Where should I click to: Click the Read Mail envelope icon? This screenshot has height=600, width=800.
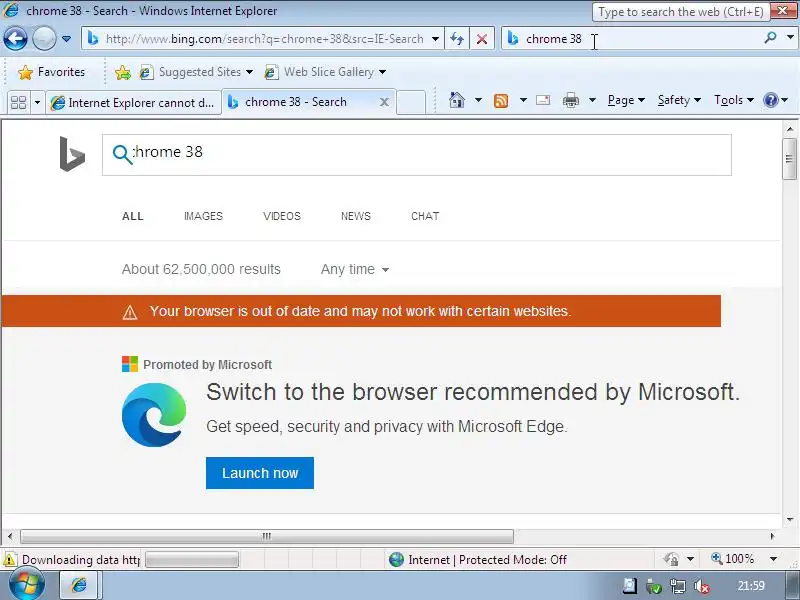[x=543, y=100]
